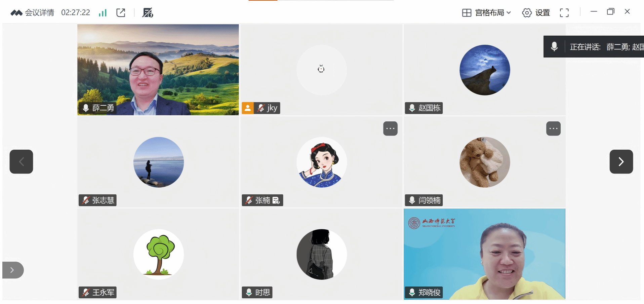
Task: Toggle muted microphone icon for 张志慧
Action: pyautogui.click(x=86, y=200)
